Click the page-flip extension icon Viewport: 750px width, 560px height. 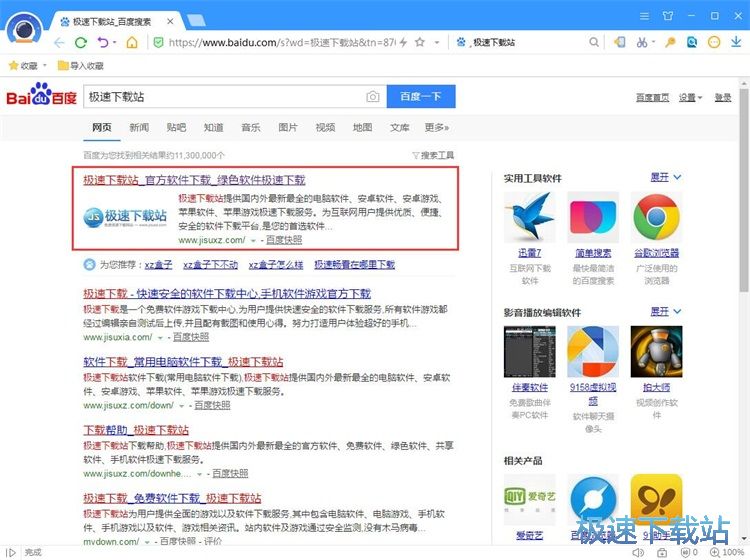(619, 43)
